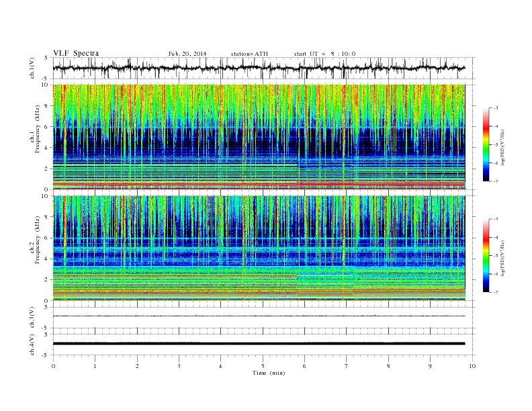The width and height of the screenshot is (532, 411).
Task: Click the flat ch.3 voltage trace panel
Action: pos(264,318)
